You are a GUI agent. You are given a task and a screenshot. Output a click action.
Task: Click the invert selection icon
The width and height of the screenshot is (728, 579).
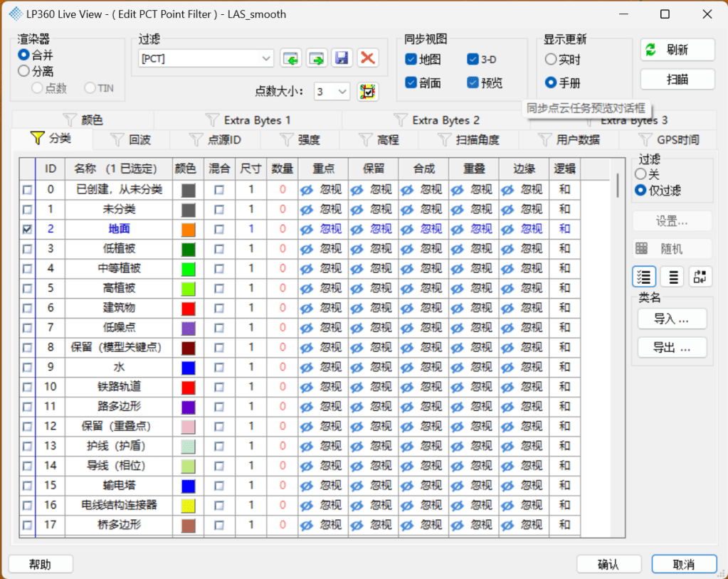click(x=700, y=277)
